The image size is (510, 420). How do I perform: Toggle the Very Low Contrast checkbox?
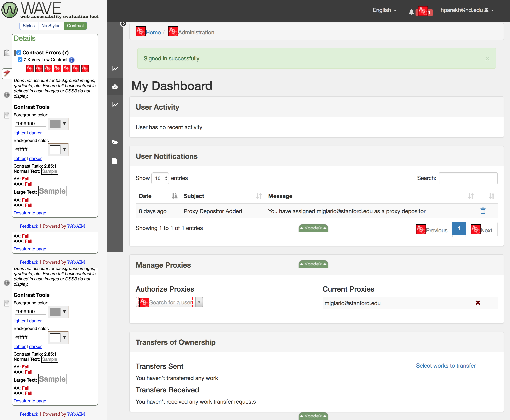tap(20, 60)
